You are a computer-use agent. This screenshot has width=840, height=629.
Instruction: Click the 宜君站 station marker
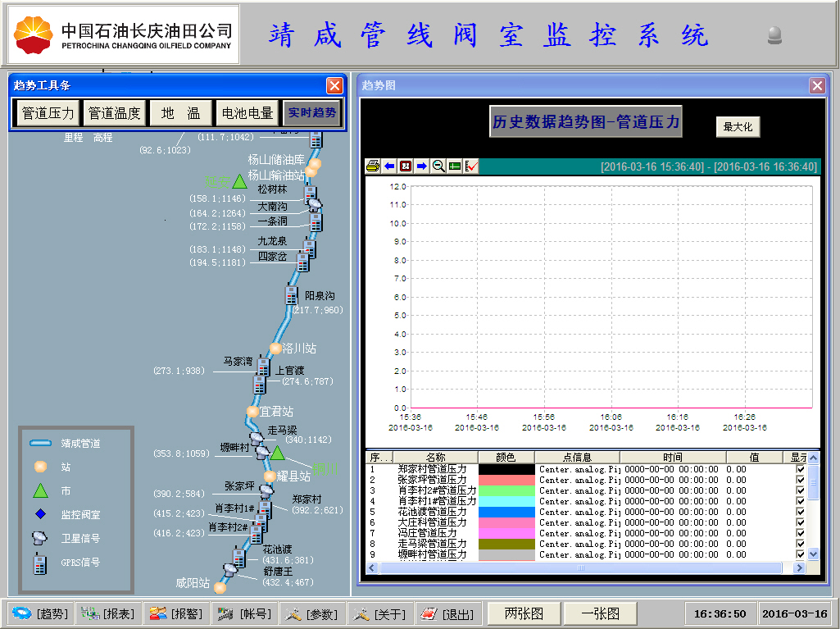coord(252,412)
